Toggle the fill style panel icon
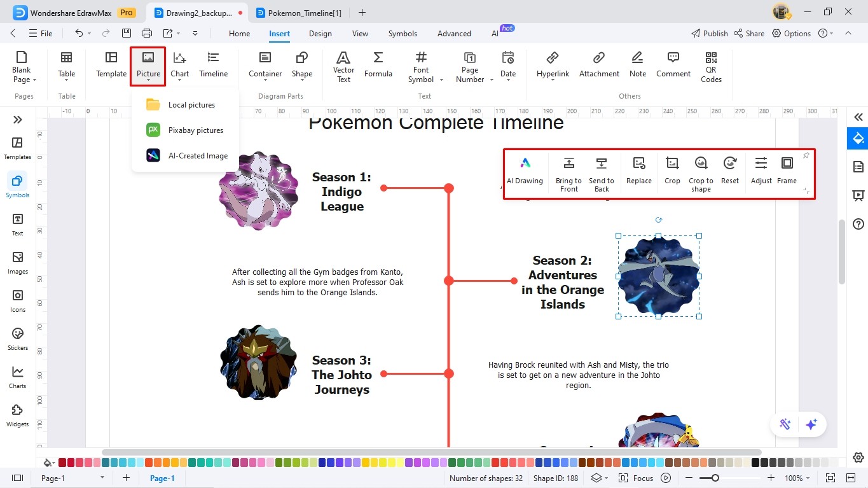The height and width of the screenshot is (488, 868). coord(858,138)
